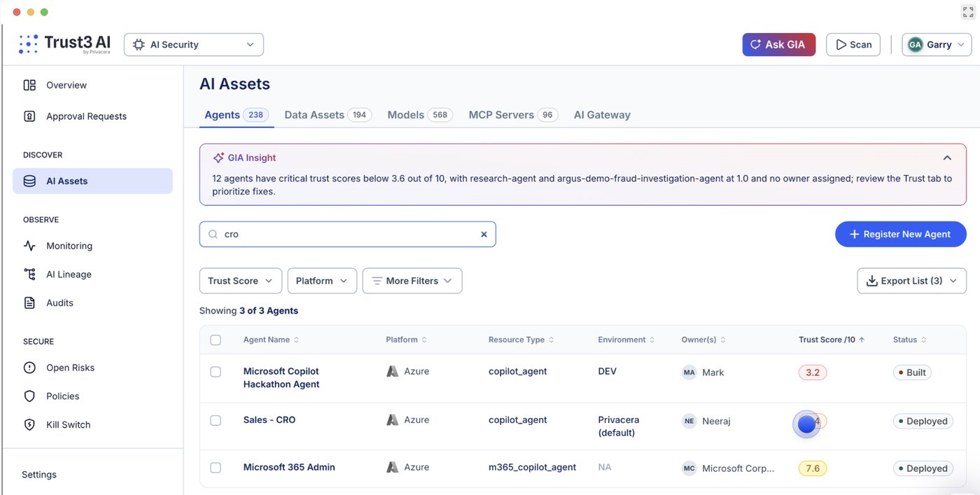Open Microsoft Copilot Hackathon Agent link

(281, 378)
